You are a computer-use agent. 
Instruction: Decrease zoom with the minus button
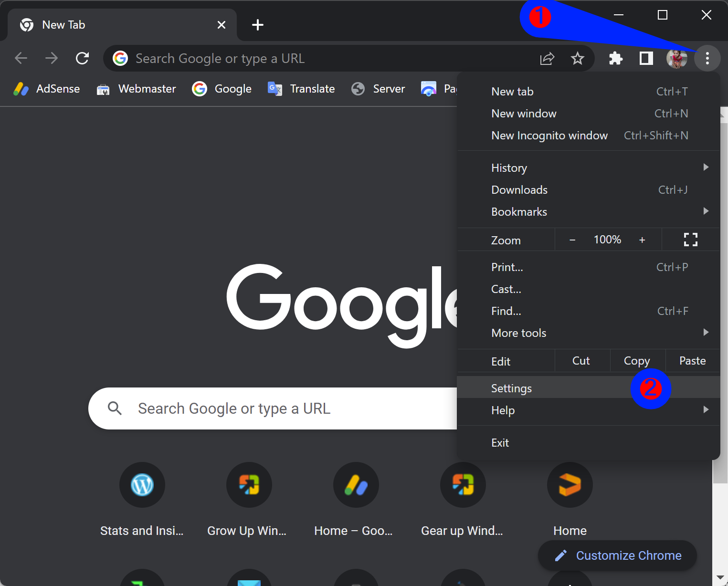click(x=572, y=240)
